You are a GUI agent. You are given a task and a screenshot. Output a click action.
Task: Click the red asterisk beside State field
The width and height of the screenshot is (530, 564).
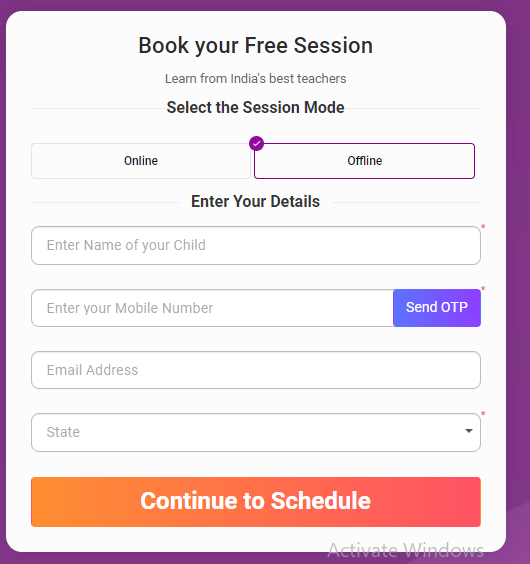tap(483, 414)
